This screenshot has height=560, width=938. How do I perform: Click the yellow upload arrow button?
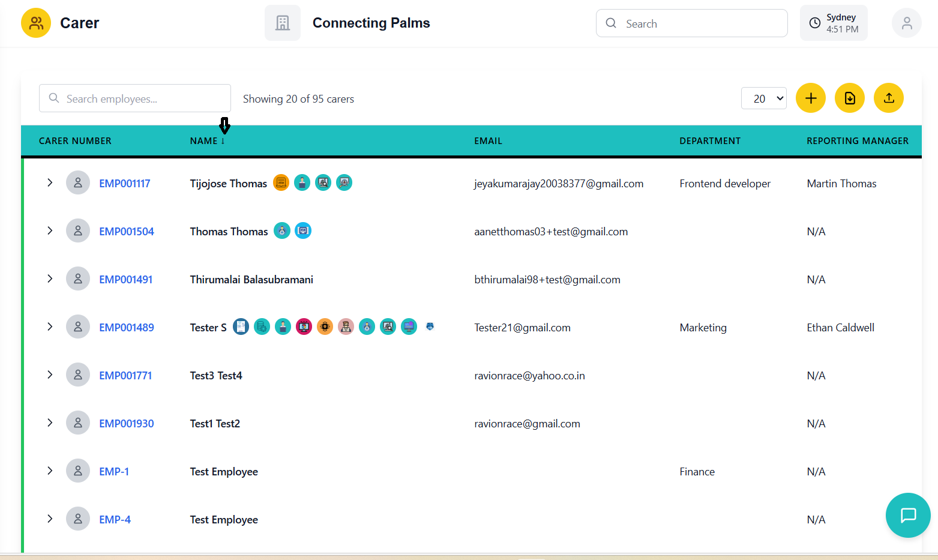[888, 98]
